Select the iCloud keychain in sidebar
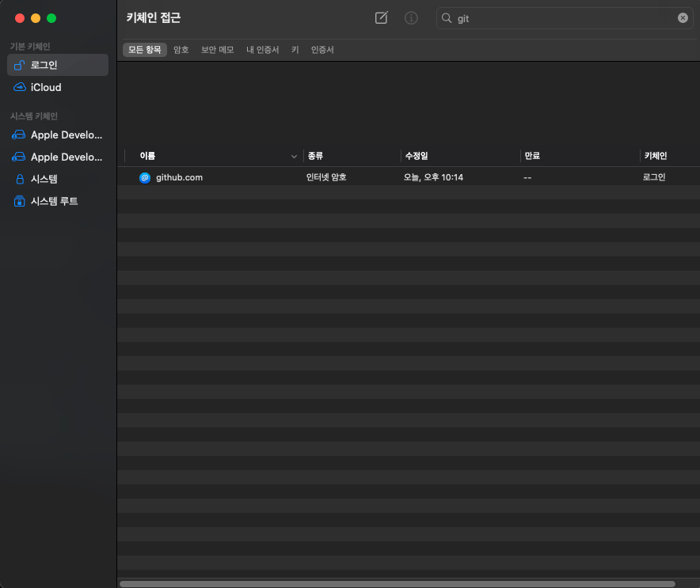700x588 pixels. 58,87
